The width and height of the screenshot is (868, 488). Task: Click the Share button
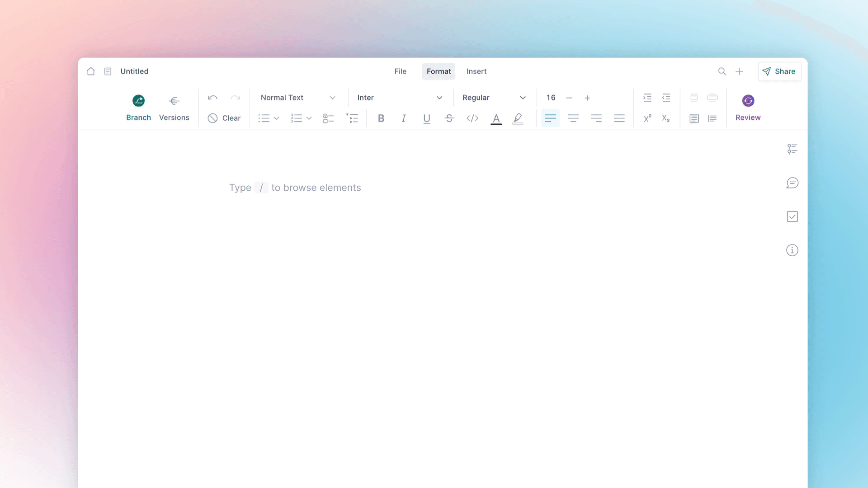779,71
